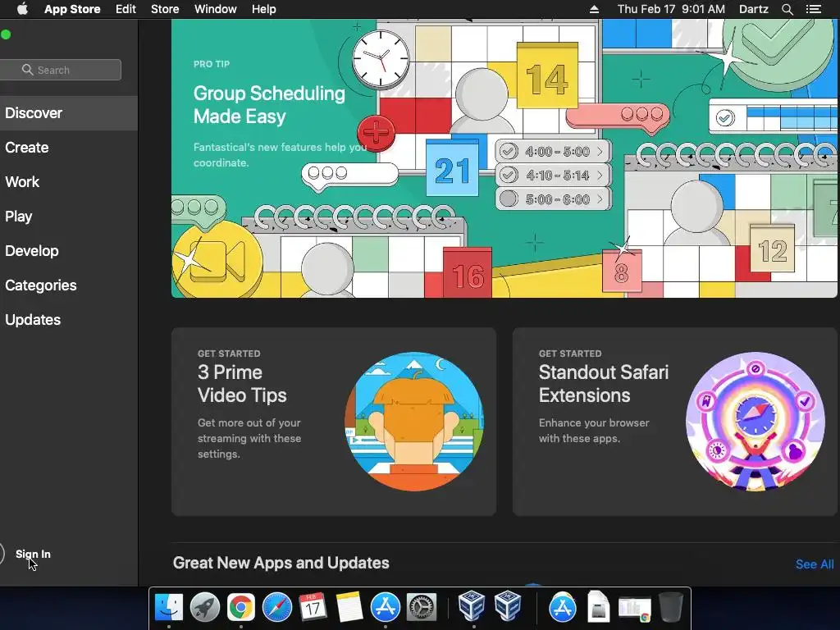The width and height of the screenshot is (840, 630).
Task: Open System Preferences gear in dock
Action: click(422, 607)
